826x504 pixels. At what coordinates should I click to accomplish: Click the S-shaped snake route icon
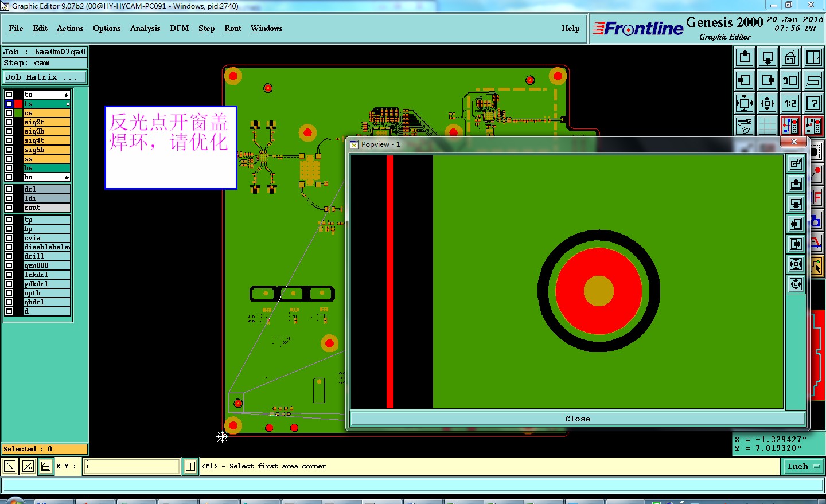(813, 80)
